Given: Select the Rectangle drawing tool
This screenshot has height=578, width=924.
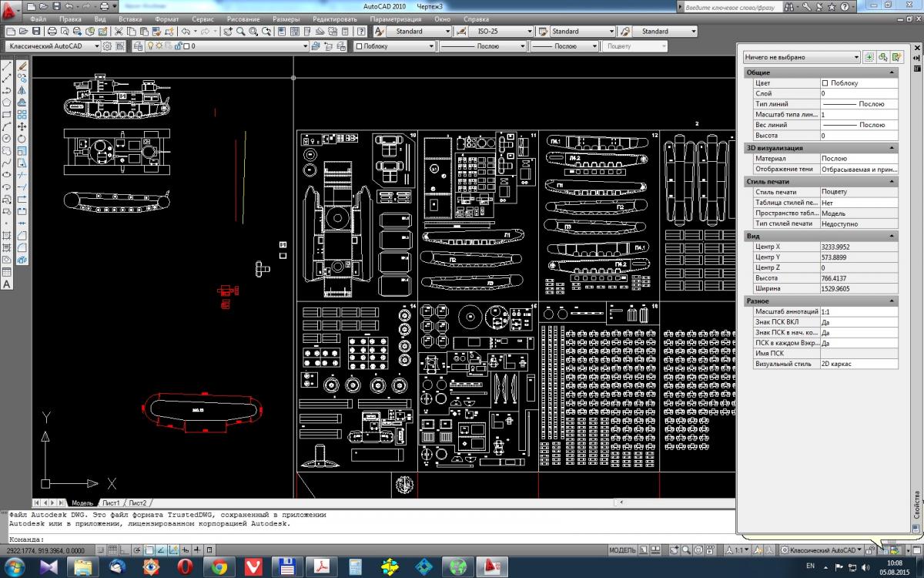Looking at the screenshot, I should (x=7, y=114).
